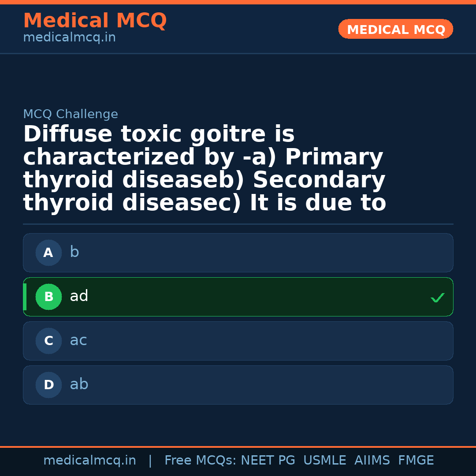Choose the answer text "ab"
Viewport: 476px width, 476px height.
coord(79,384)
